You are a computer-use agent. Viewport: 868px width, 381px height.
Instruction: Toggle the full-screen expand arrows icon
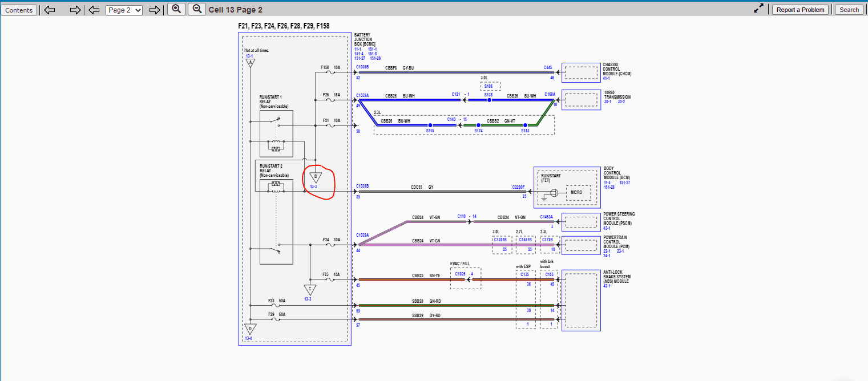click(758, 9)
